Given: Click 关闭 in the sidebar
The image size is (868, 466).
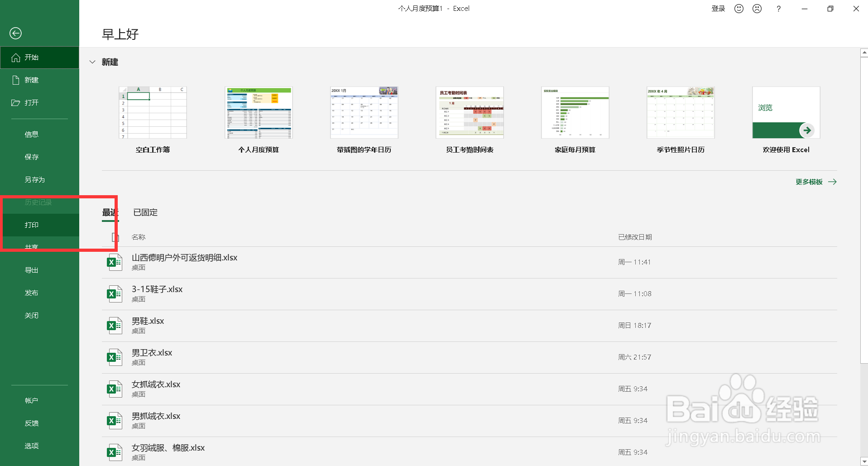Looking at the screenshot, I should [39, 316].
